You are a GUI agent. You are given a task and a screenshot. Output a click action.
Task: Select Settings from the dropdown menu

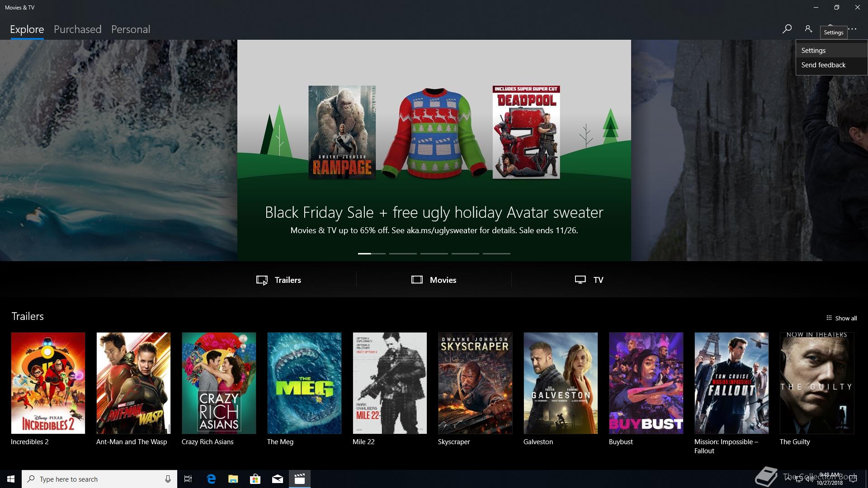tap(831, 51)
